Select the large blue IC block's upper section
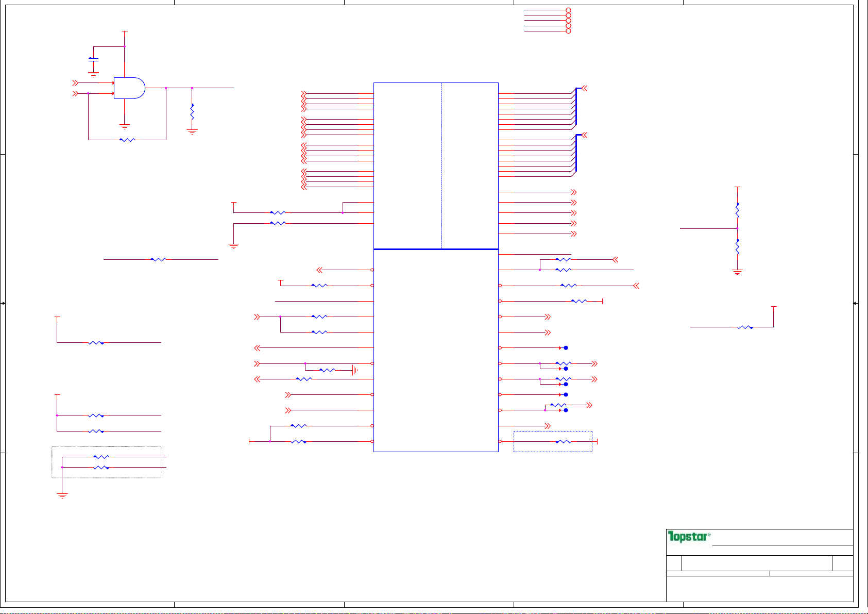 (435, 165)
